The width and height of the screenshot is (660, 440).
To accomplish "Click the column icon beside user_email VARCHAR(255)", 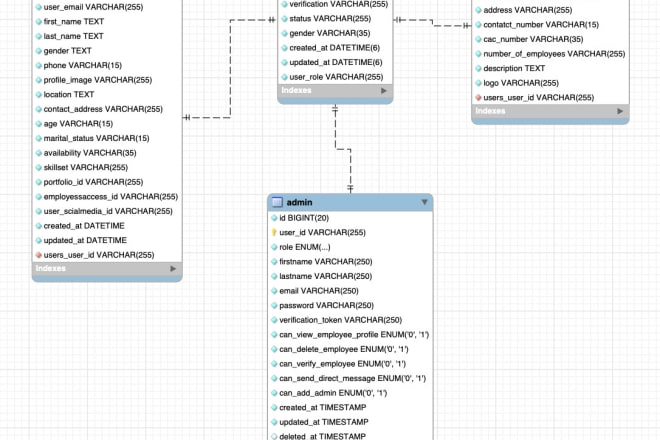I will (x=39, y=7).
